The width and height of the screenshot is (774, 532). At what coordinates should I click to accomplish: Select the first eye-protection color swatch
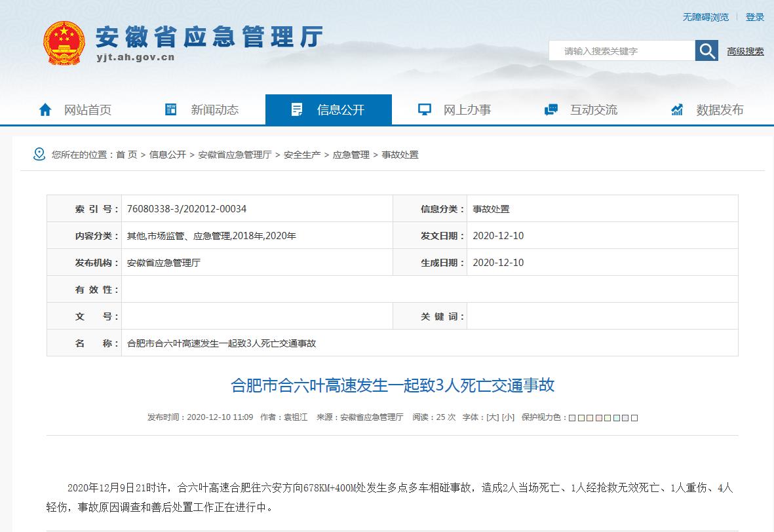coord(572,418)
